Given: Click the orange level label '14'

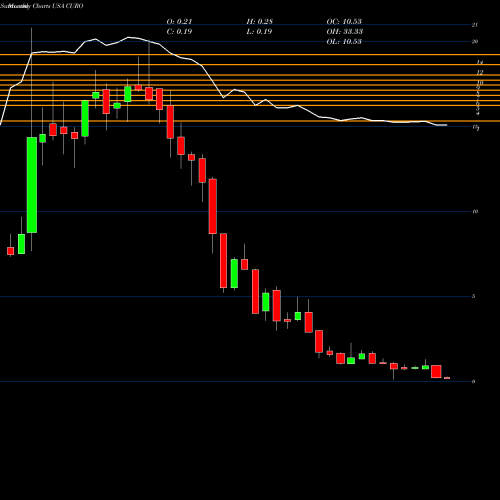Looking at the screenshot, I should coord(480,62).
